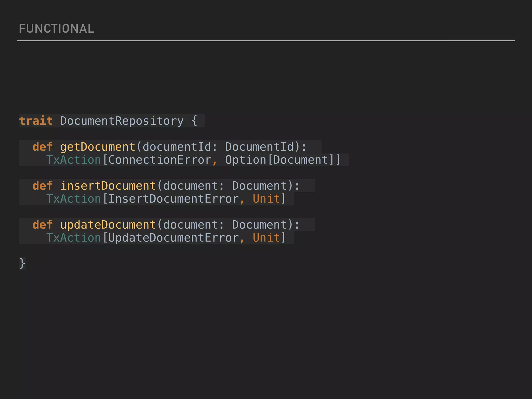Click the def keyword before updateDocument
This screenshot has height=399, width=532.
pyautogui.click(x=43, y=225)
